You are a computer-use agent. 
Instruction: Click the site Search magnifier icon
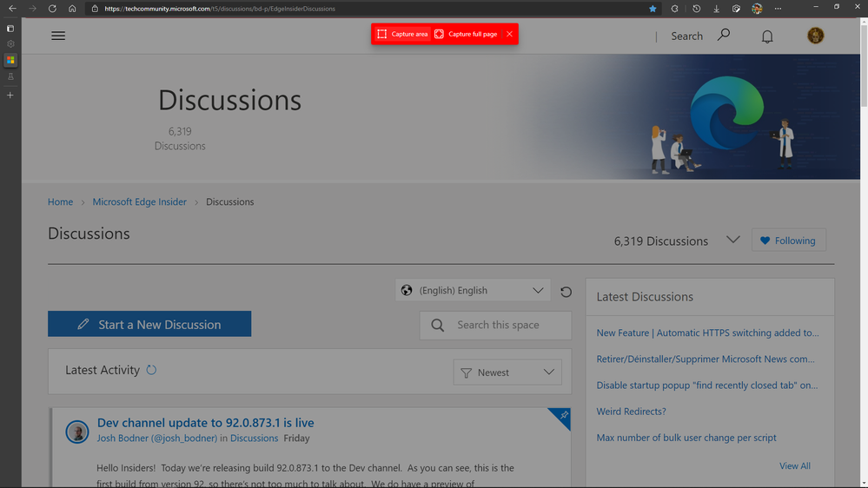pos(724,35)
